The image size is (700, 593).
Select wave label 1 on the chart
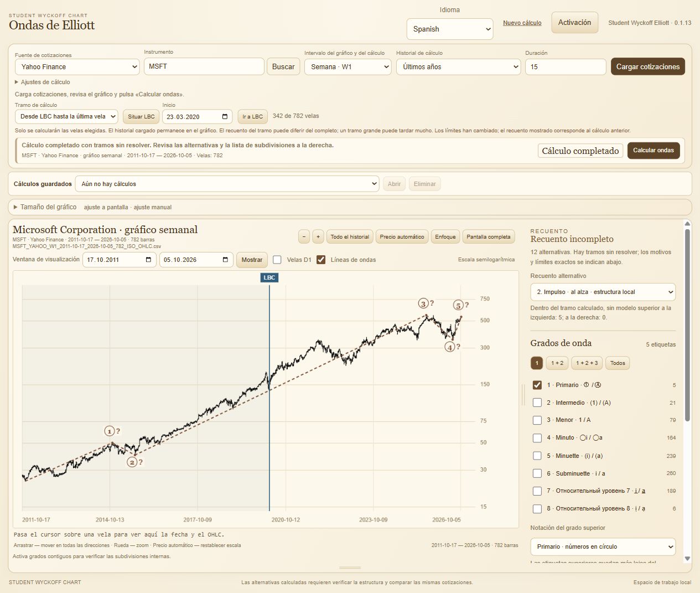click(110, 431)
